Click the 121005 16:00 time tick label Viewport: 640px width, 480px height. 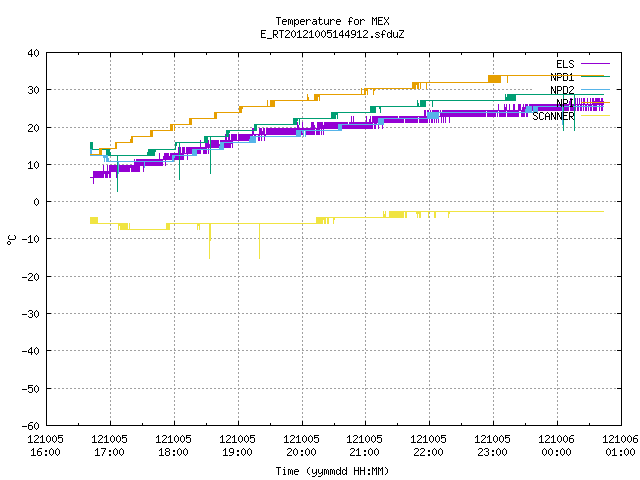tap(45, 446)
